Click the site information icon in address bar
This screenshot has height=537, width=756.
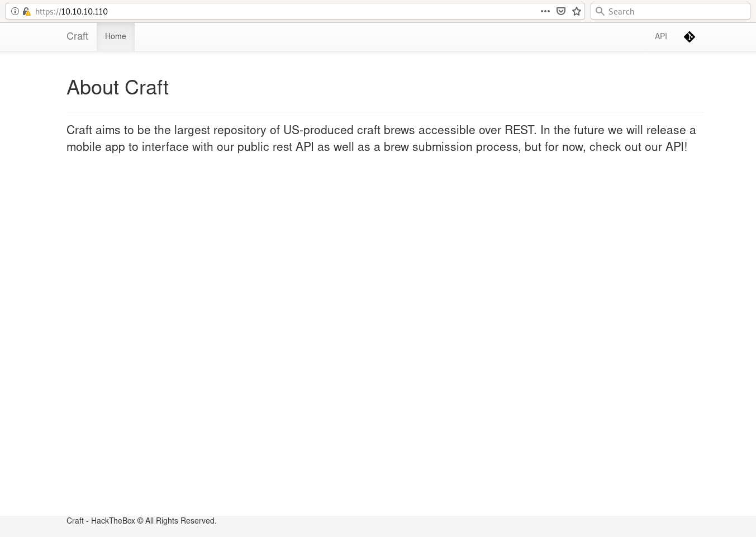click(15, 11)
